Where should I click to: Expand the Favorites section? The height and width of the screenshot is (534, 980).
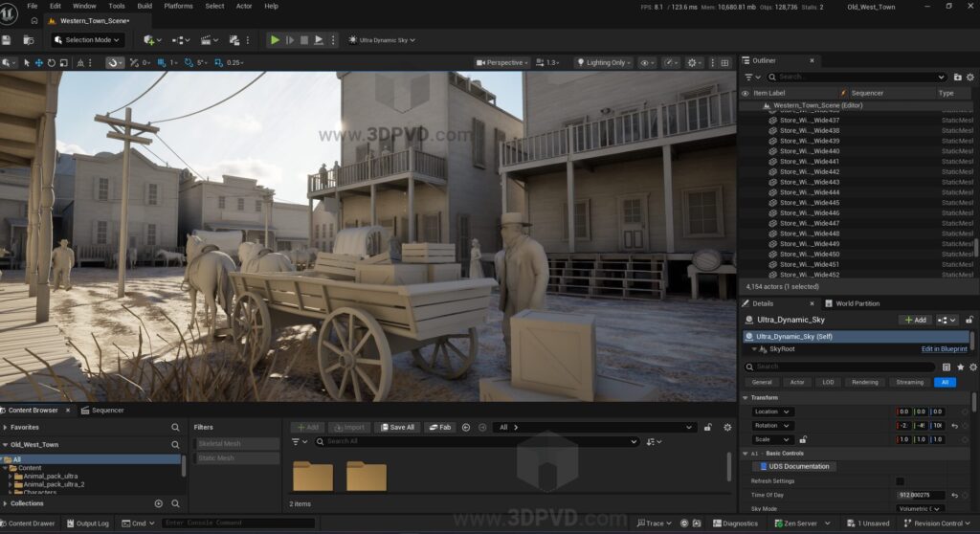(x=6, y=428)
